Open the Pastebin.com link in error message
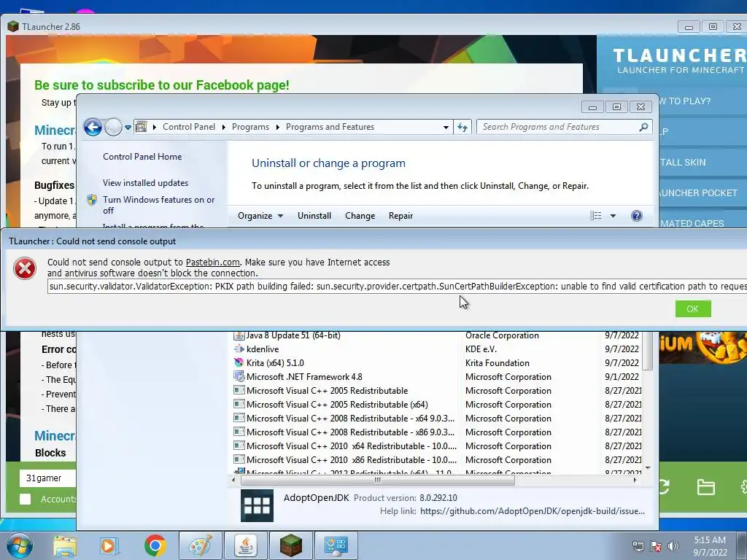This screenshot has width=747, height=560. coord(212,262)
